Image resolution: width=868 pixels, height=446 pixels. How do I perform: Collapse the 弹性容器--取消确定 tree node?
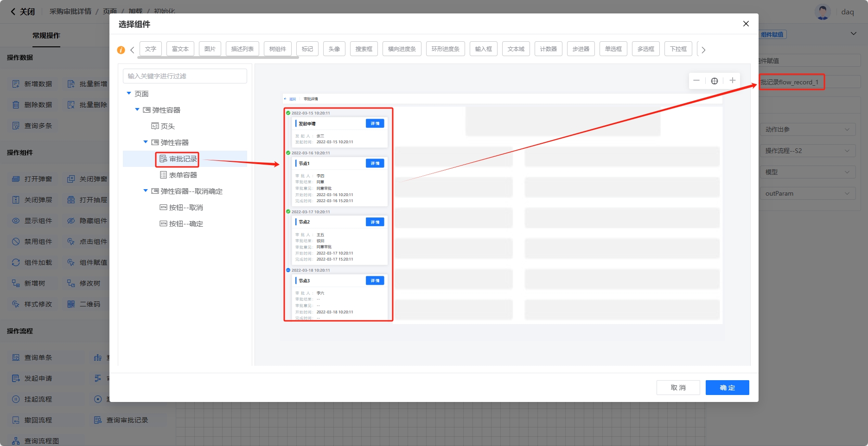coord(146,191)
